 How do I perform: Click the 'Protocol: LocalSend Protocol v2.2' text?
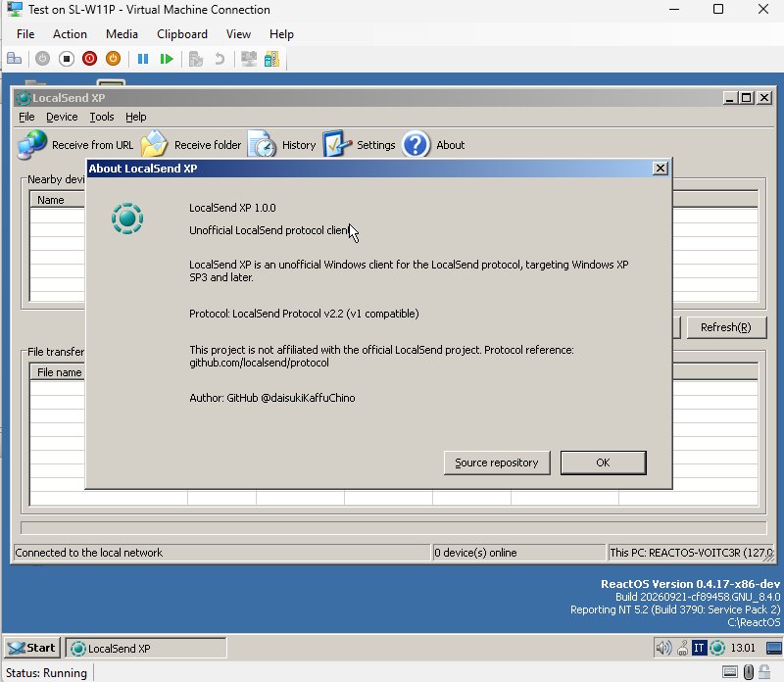pos(304,314)
